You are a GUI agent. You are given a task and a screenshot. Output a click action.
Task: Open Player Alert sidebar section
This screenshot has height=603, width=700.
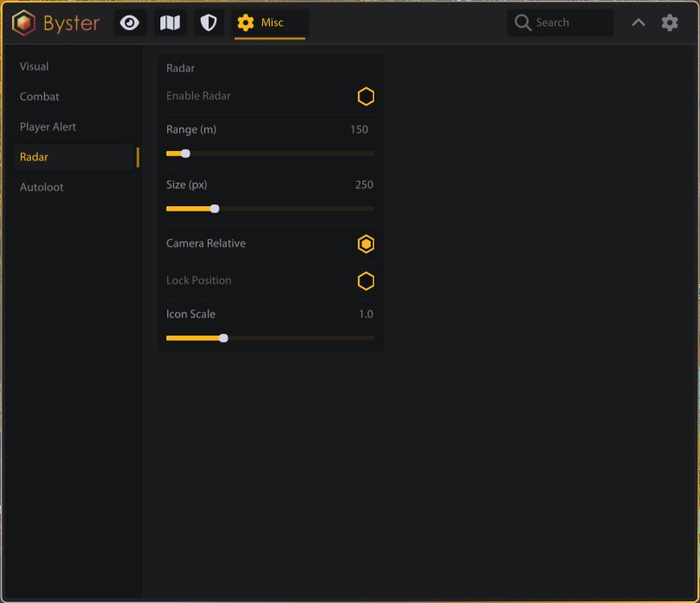[47, 127]
